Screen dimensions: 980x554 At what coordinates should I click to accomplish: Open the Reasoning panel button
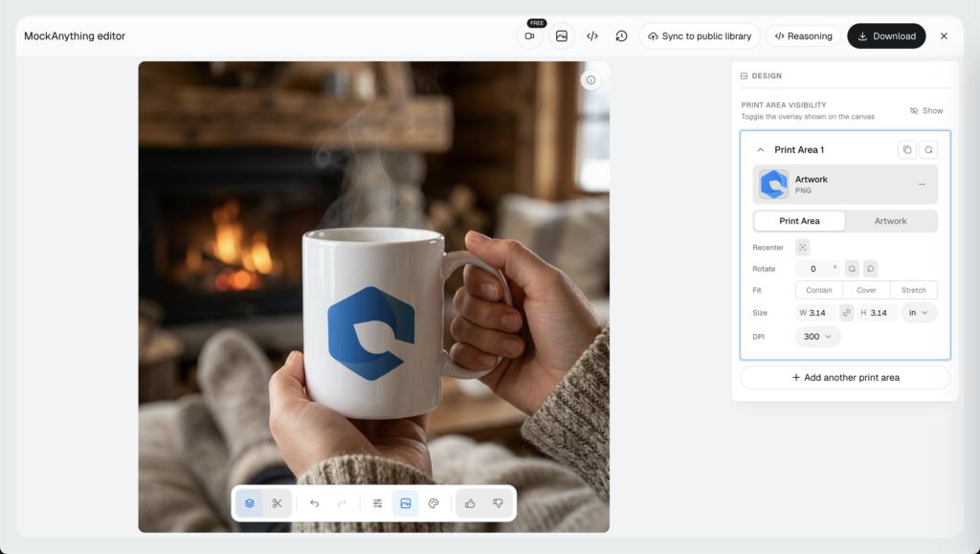[803, 36]
